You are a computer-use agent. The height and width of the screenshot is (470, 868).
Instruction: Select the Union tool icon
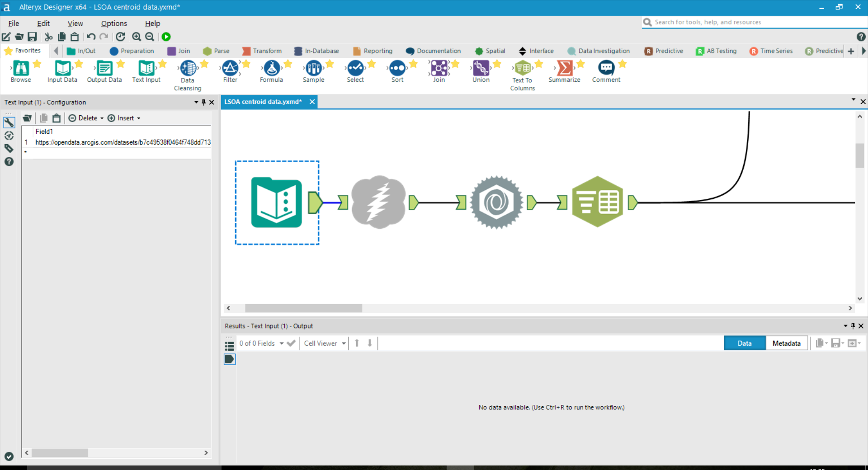pyautogui.click(x=480, y=69)
